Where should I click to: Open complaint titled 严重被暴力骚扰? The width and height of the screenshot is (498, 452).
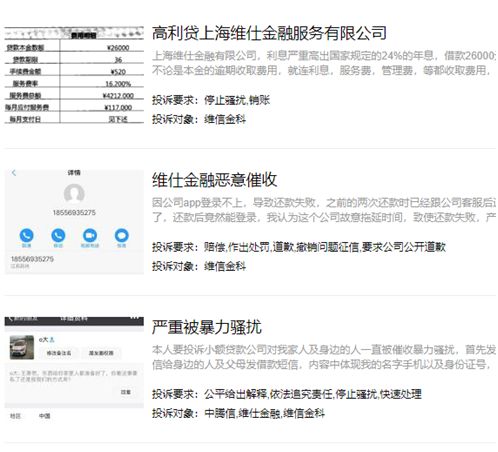[x=207, y=327]
